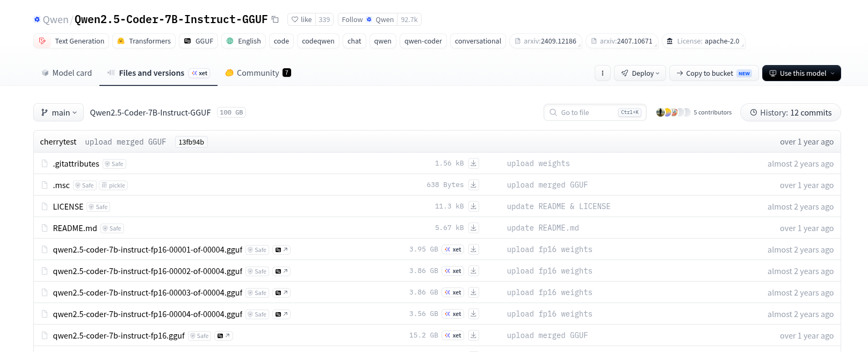Click the English language tag
The image size is (868, 352).
point(243,41)
